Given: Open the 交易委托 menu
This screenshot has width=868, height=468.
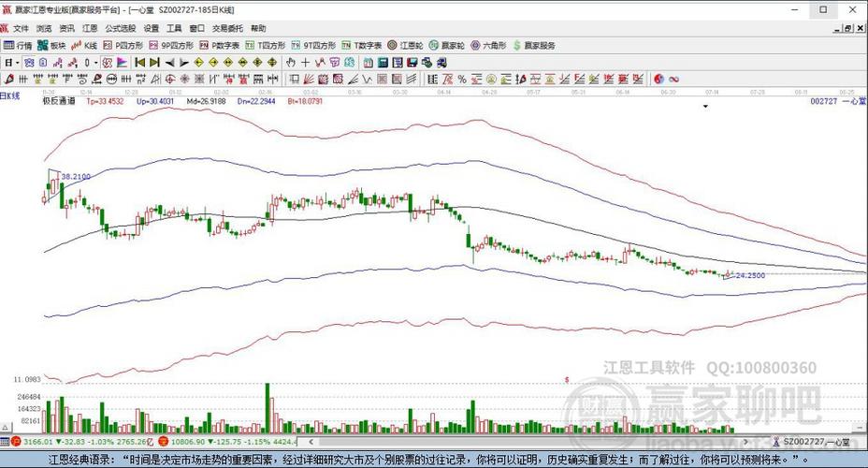Looking at the screenshot, I should point(227,28).
